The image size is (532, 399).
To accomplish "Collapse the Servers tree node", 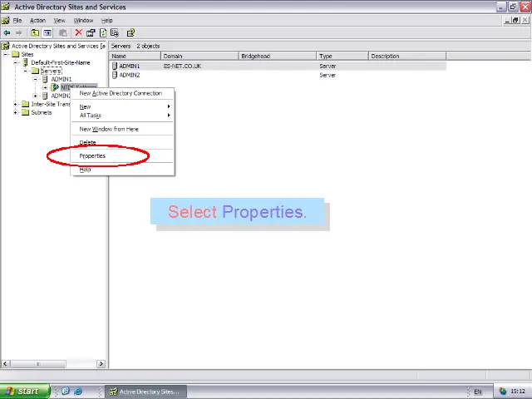I will pyautogui.click(x=26, y=71).
